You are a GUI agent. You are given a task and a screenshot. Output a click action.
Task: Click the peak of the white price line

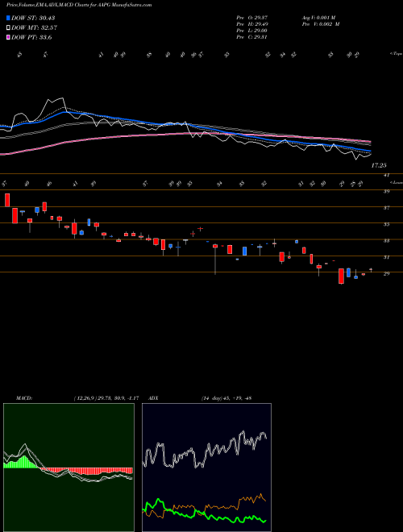pos(63,98)
